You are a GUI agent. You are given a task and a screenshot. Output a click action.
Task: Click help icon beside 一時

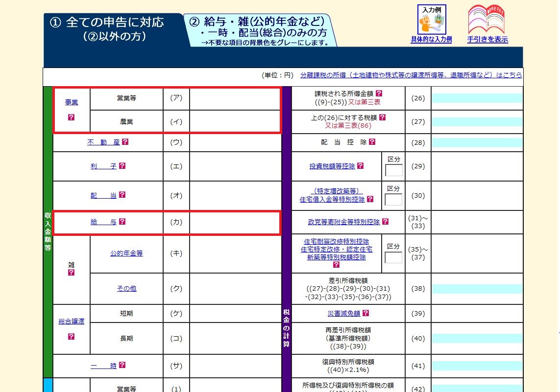[122, 365]
